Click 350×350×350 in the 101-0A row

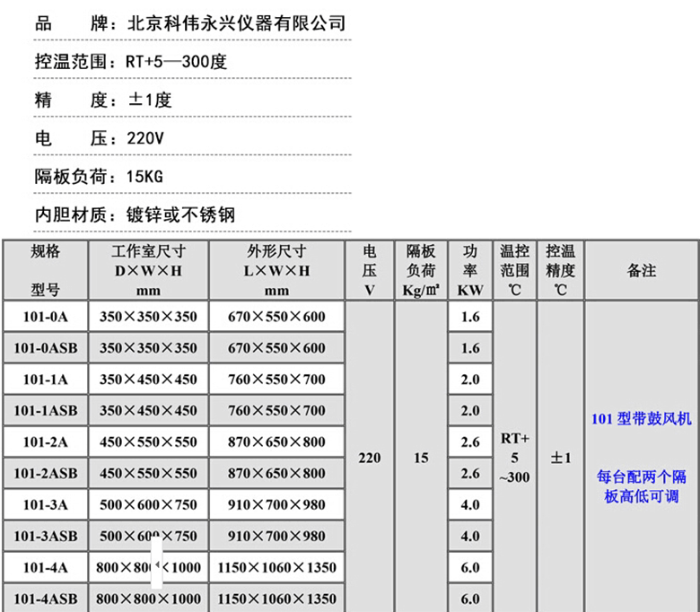(148, 317)
